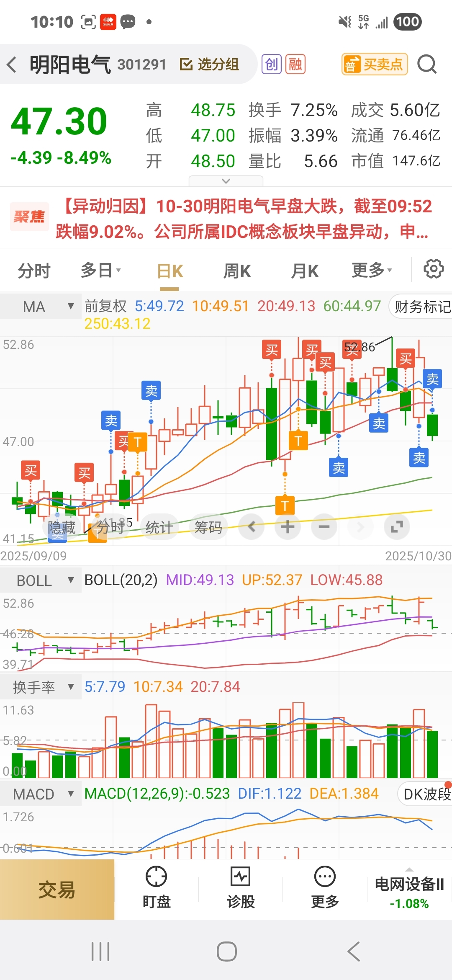Viewport: 452px width, 980px height.
Task: Open MACD indicator dropdown
Action: (41, 794)
